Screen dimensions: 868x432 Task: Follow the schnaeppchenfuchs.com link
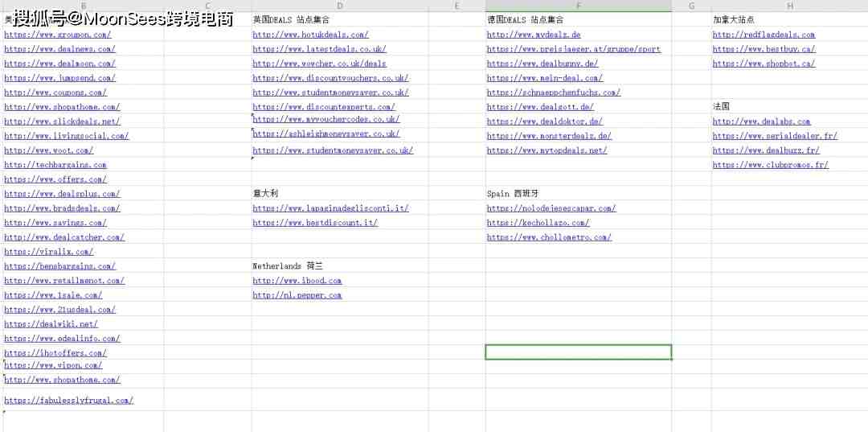(554, 93)
